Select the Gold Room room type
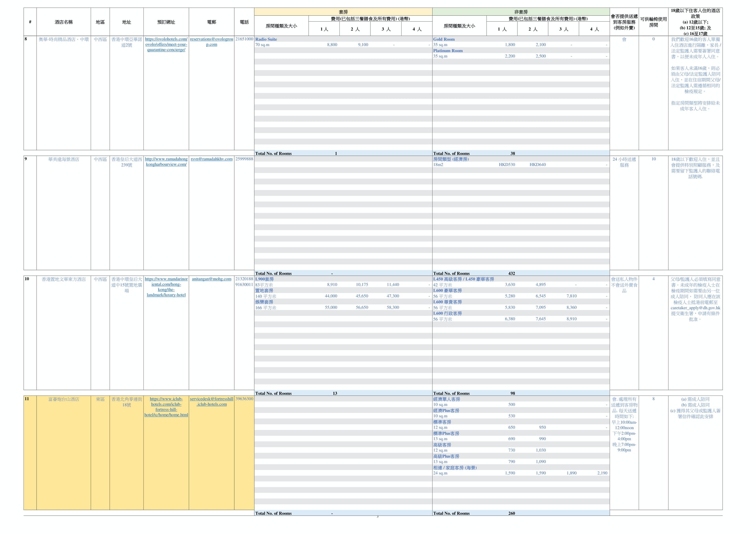756x534 pixels. coord(444,39)
